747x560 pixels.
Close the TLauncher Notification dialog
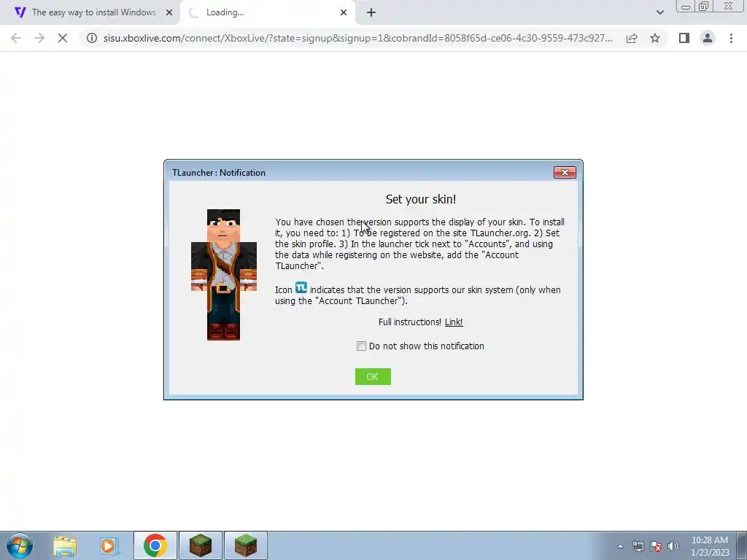(565, 172)
